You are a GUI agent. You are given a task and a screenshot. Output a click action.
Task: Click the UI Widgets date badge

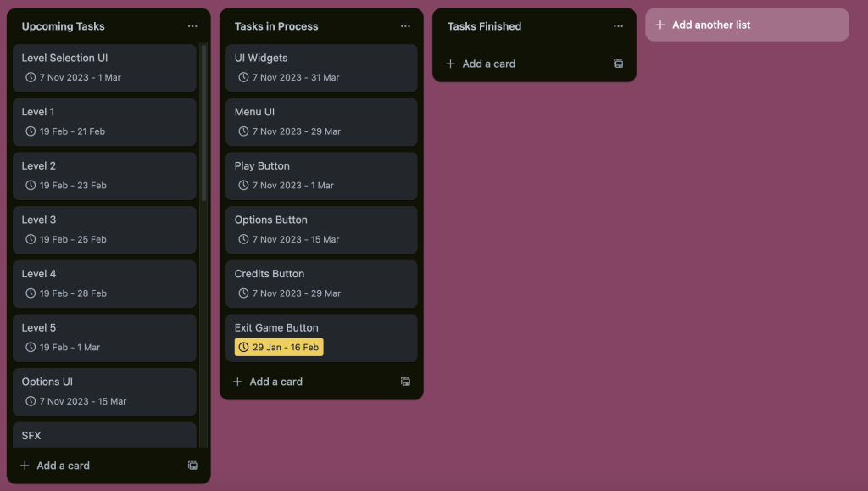click(x=288, y=77)
